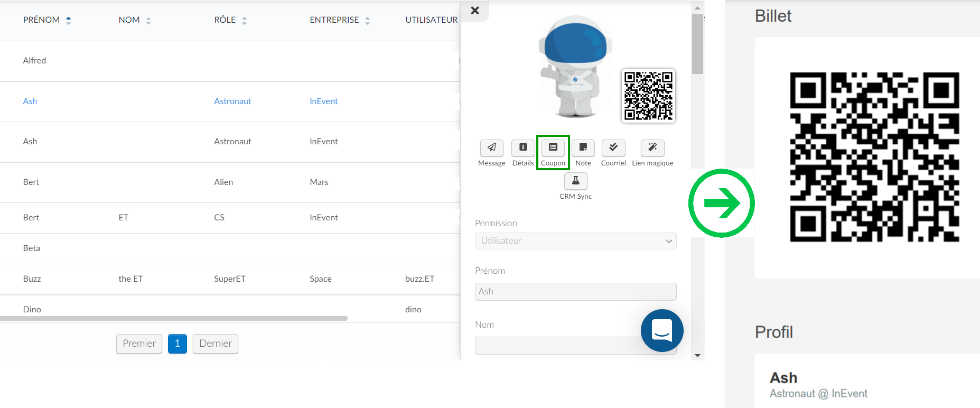Click the small QR code beside the avatar
This screenshot has width=980, height=408.
[x=648, y=96]
